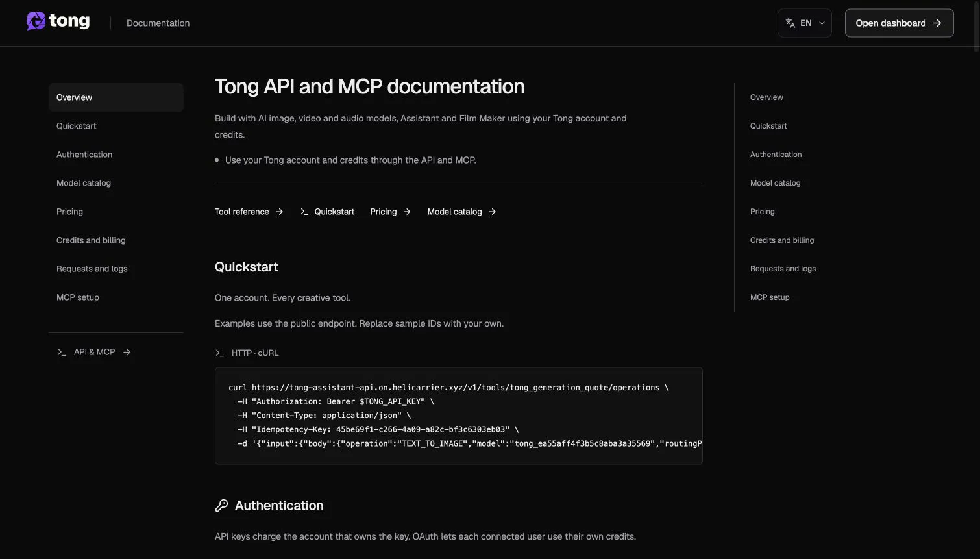980x559 pixels.
Task: Jump to Pricing in right table of contents
Action: [763, 212]
